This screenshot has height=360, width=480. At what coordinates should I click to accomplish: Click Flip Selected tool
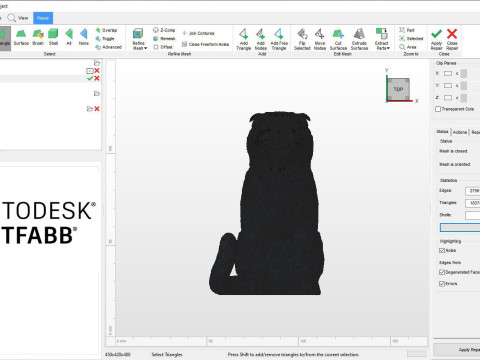point(302,39)
